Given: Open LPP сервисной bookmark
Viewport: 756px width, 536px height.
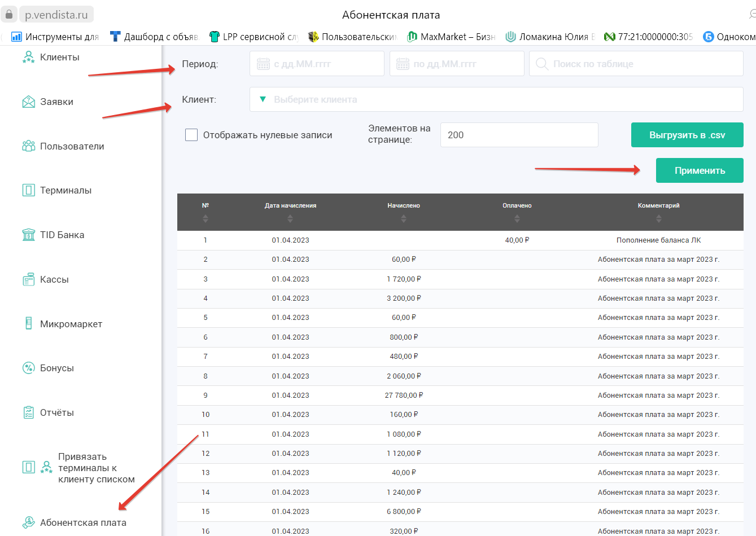Looking at the screenshot, I should coord(254,37).
